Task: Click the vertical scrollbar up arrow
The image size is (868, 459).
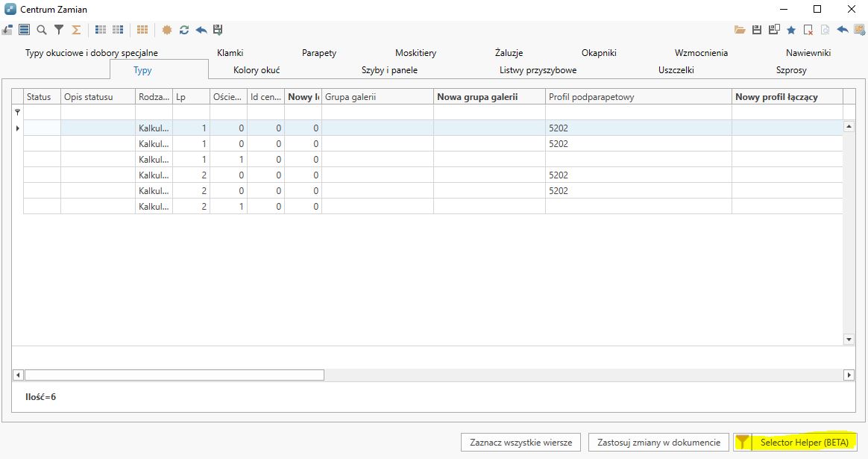Action: click(x=849, y=126)
